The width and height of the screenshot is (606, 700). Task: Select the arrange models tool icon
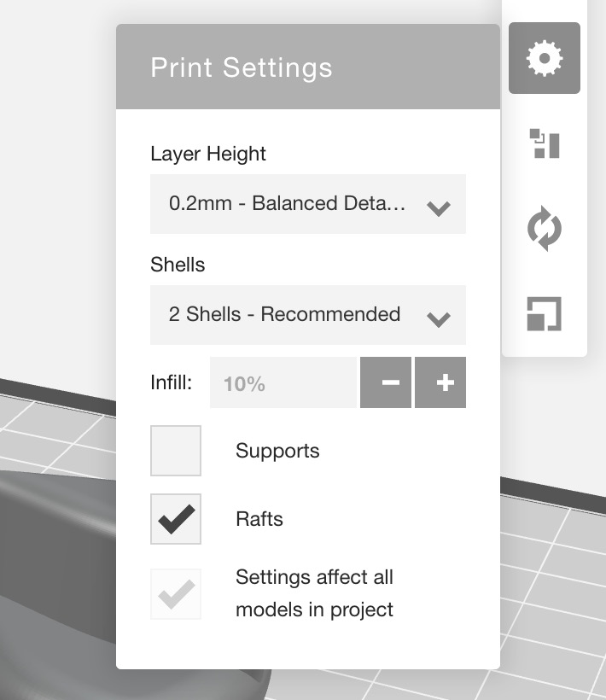tap(544, 143)
